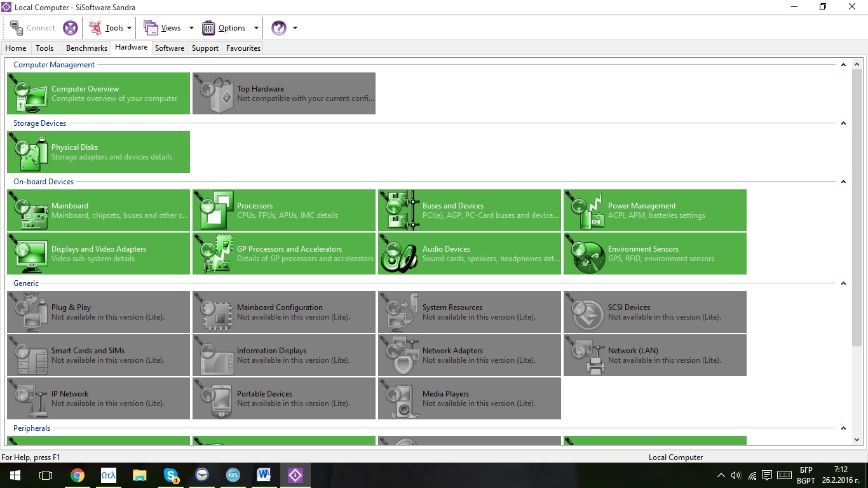The image size is (868, 488).
Task: Open the Computer Overview module icon
Action: point(29,93)
